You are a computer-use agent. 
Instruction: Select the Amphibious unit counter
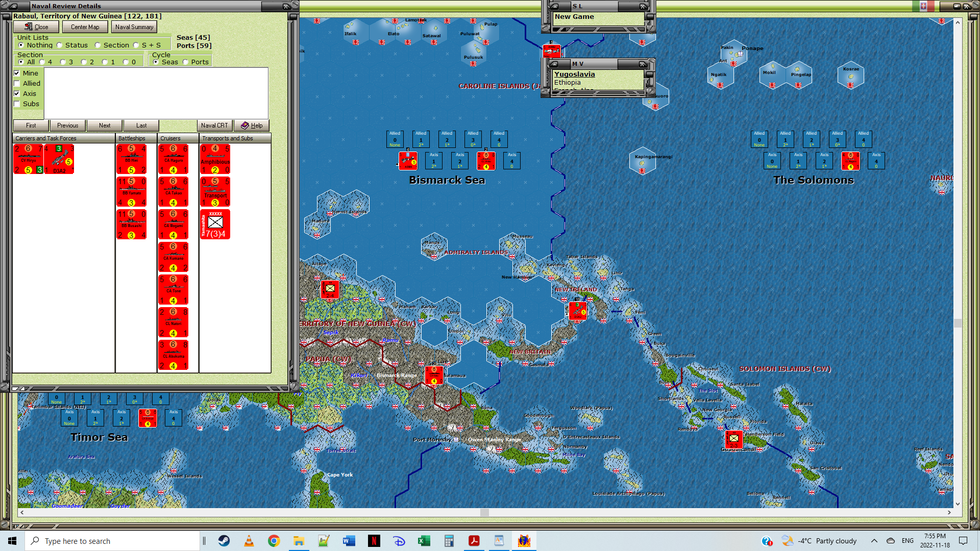click(x=215, y=159)
